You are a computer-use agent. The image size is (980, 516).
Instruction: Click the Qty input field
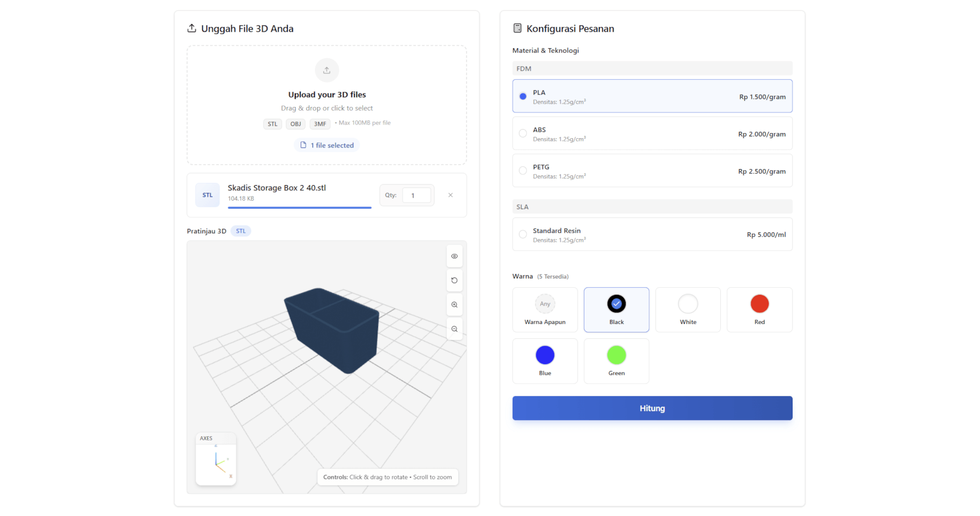(x=416, y=196)
